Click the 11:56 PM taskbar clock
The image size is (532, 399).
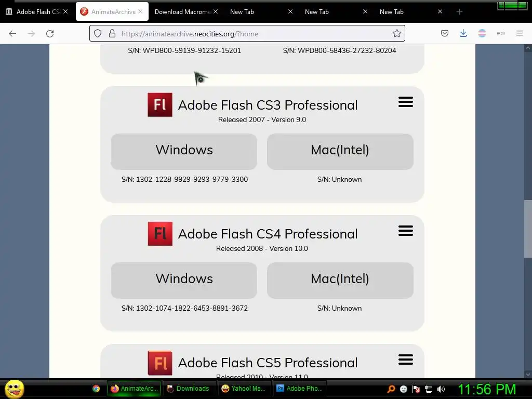(x=487, y=389)
